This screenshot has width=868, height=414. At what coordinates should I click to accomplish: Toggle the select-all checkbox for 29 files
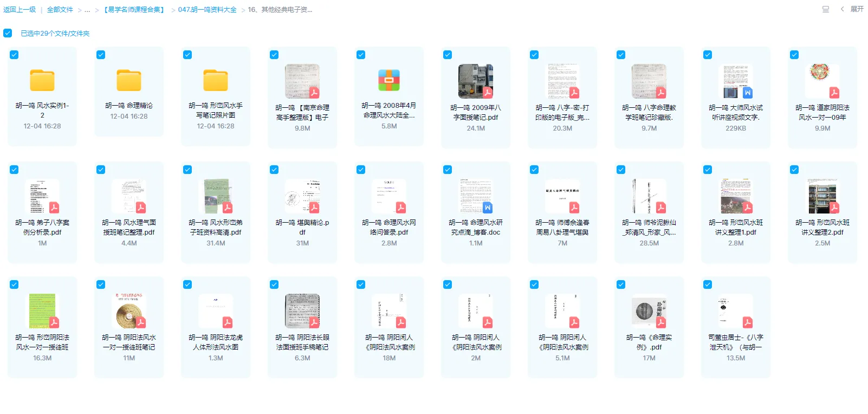(x=8, y=33)
